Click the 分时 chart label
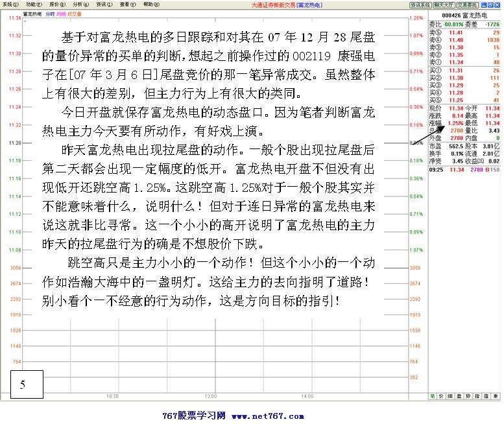 pyautogui.click(x=51, y=13)
